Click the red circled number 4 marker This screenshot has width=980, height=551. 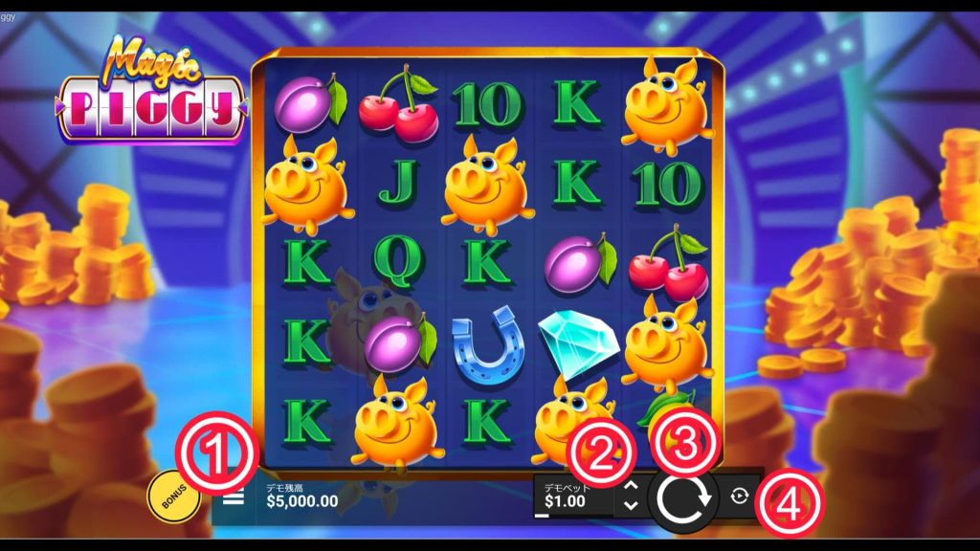tap(790, 503)
